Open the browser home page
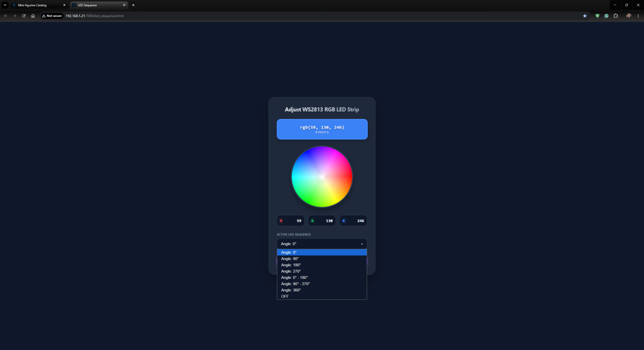This screenshot has height=350, width=644. coord(33,16)
